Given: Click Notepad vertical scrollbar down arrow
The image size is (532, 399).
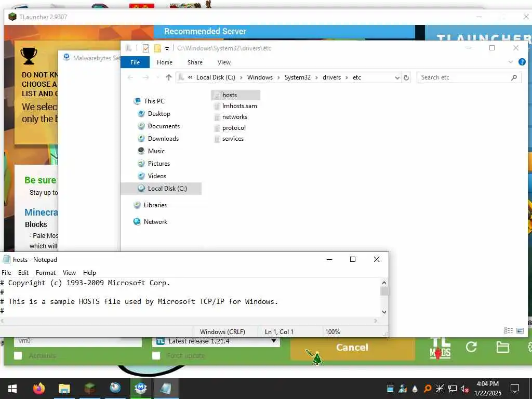Looking at the screenshot, I should click(384, 312).
